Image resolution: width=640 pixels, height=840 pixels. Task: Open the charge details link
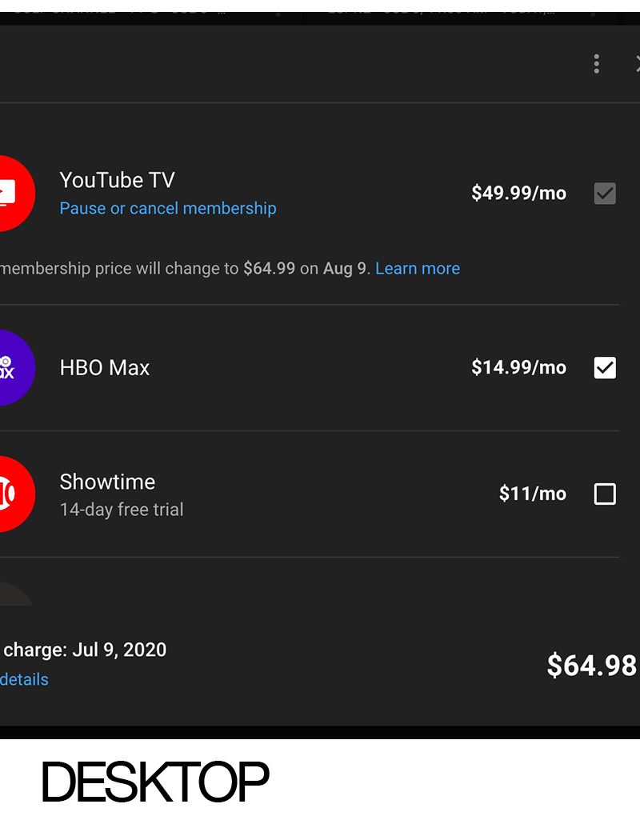coord(24,679)
